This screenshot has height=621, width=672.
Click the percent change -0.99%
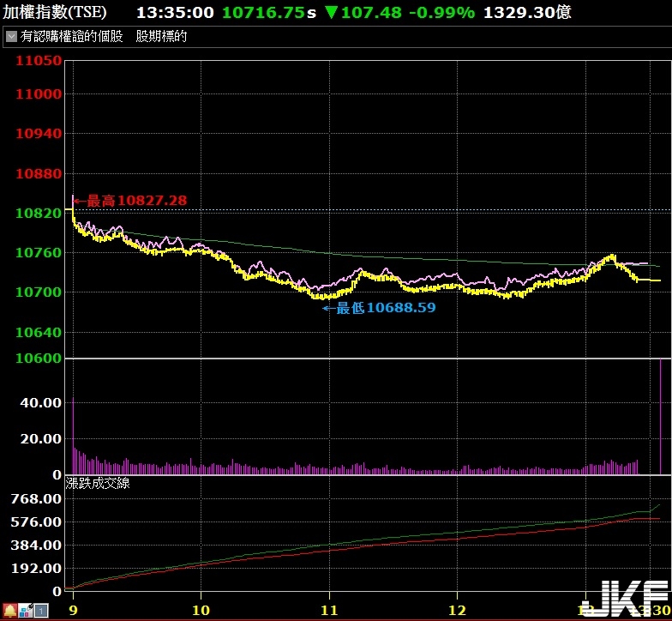[x=442, y=12]
